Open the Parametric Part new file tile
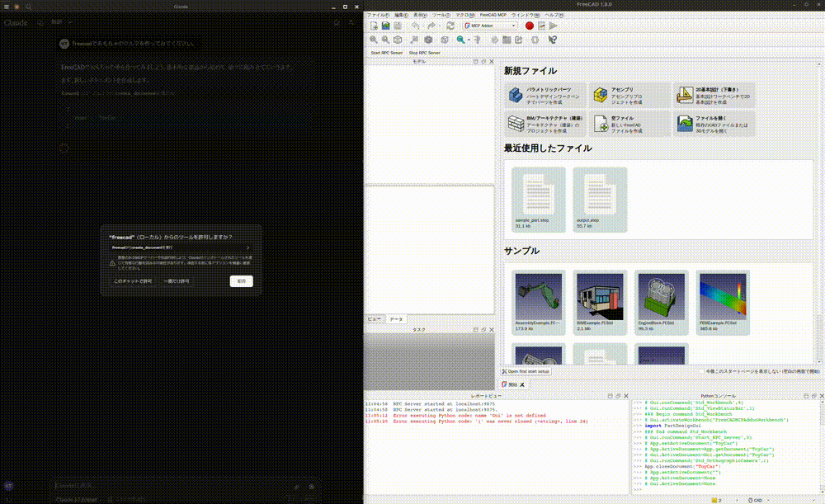Viewport: 825px width, 504px height. (544, 97)
